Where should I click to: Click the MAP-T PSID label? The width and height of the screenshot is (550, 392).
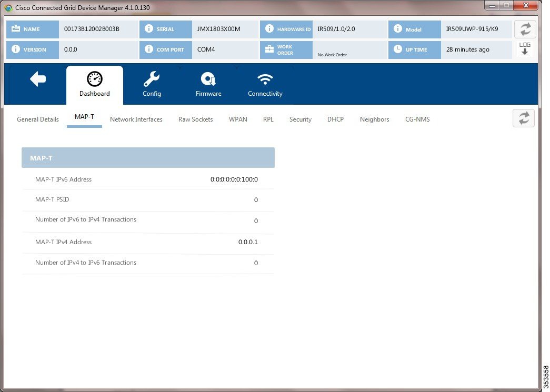(x=52, y=199)
